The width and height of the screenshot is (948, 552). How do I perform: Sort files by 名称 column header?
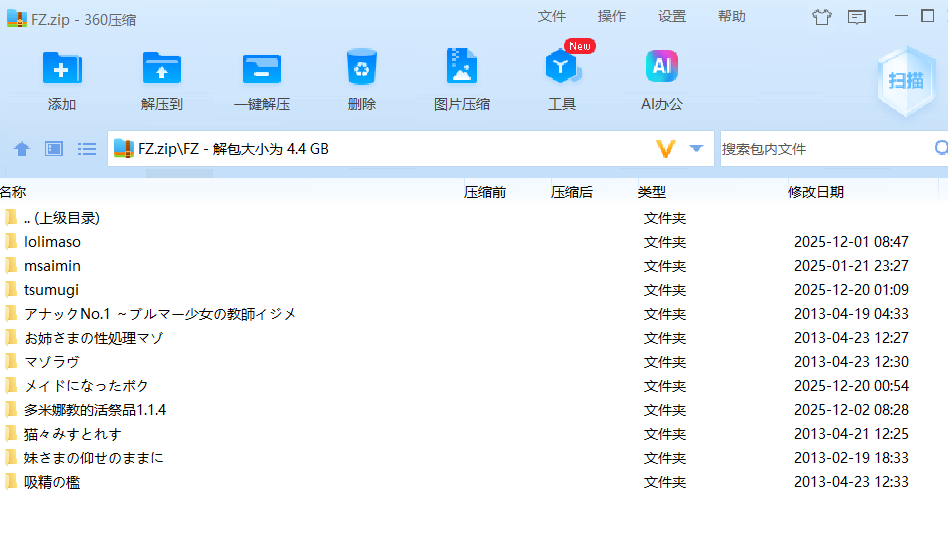pyautogui.click(x=14, y=192)
